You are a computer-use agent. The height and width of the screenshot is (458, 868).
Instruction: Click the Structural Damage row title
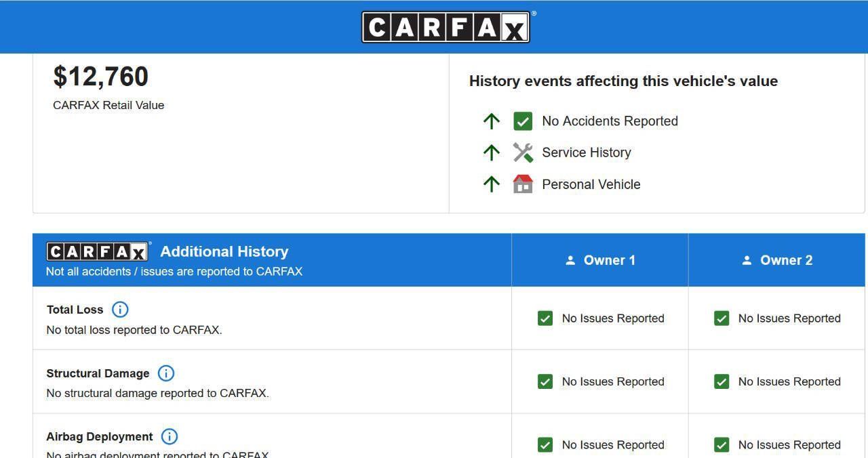click(x=98, y=373)
